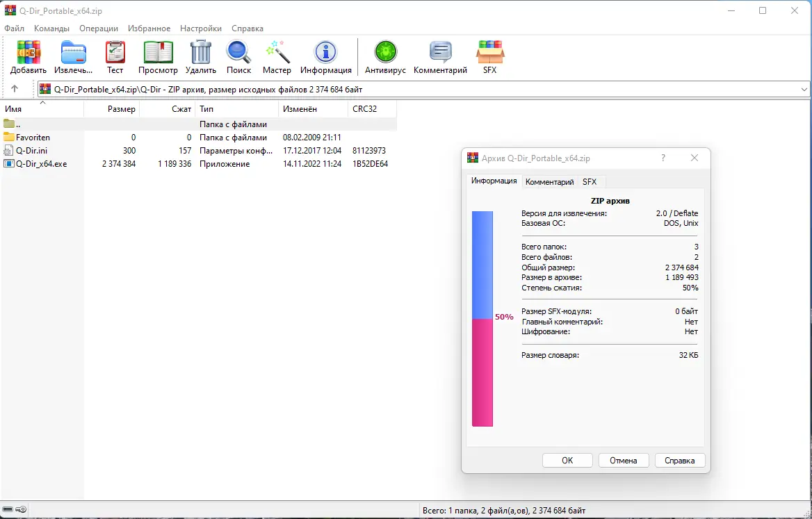812x519 pixels.
Task: Switch to the Комментарий tab in dialog
Action: click(549, 181)
